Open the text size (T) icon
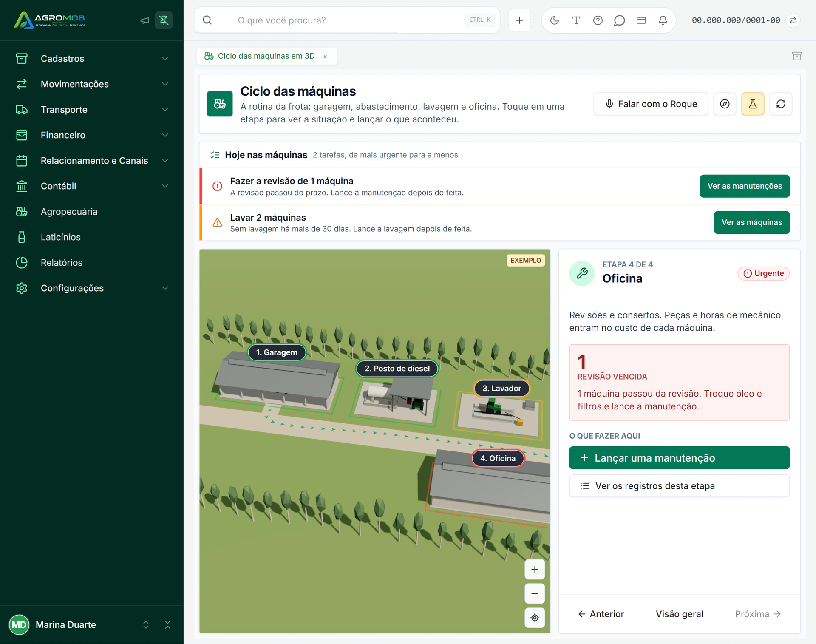The height and width of the screenshot is (644, 816). coord(576,20)
